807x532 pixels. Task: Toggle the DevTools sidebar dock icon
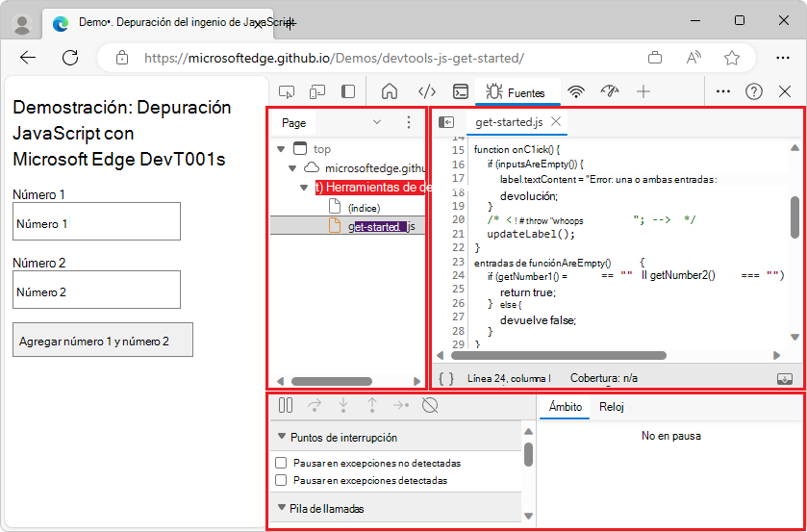pyautogui.click(x=348, y=91)
